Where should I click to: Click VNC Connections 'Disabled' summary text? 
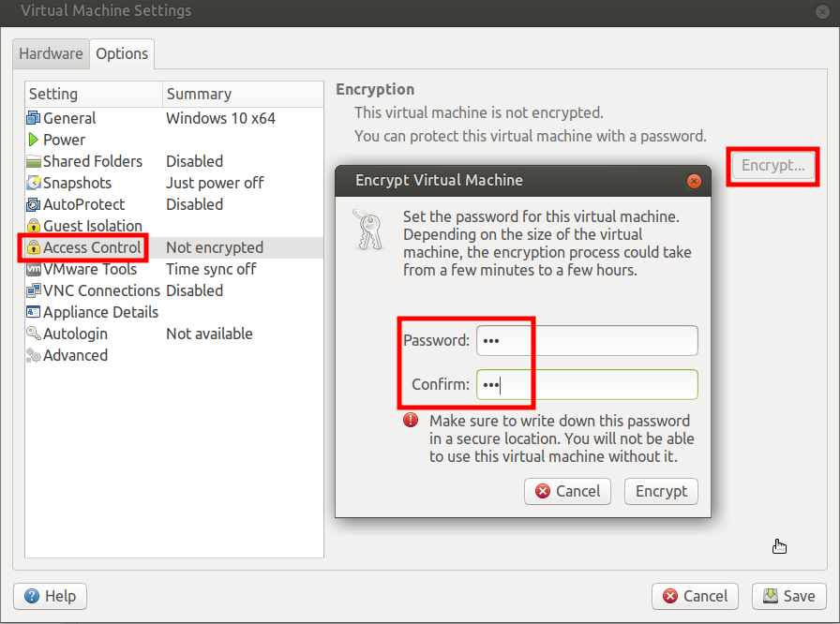coord(194,290)
